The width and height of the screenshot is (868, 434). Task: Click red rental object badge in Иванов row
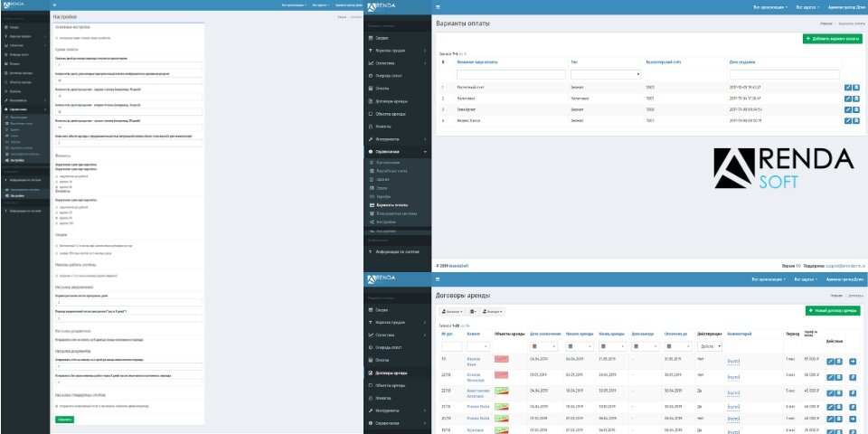(502, 359)
